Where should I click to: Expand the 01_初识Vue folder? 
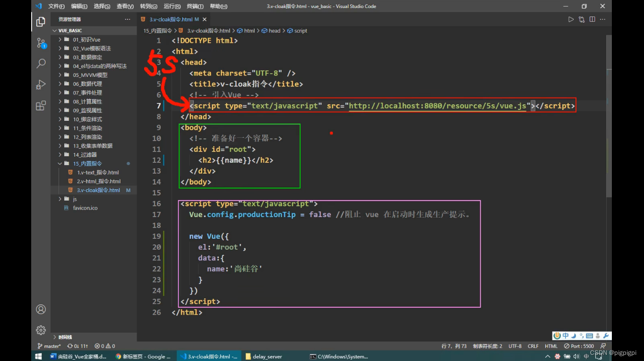(x=94, y=40)
